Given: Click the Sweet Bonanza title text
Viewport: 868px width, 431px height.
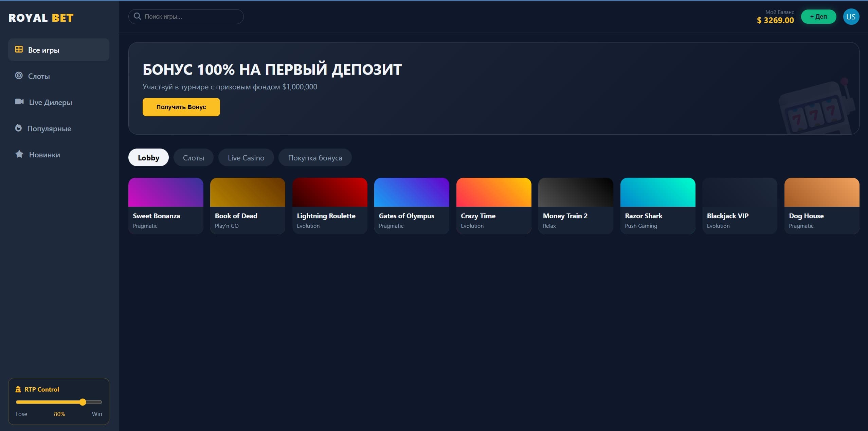Looking at the screenshot, I should pyautogui.click(x=157, y=216).
